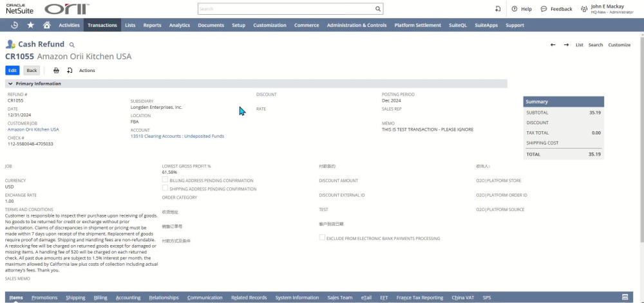Viewport: 644px width, 303px height.
Task: Go to the previous record arrow
Action: [553, 45]
